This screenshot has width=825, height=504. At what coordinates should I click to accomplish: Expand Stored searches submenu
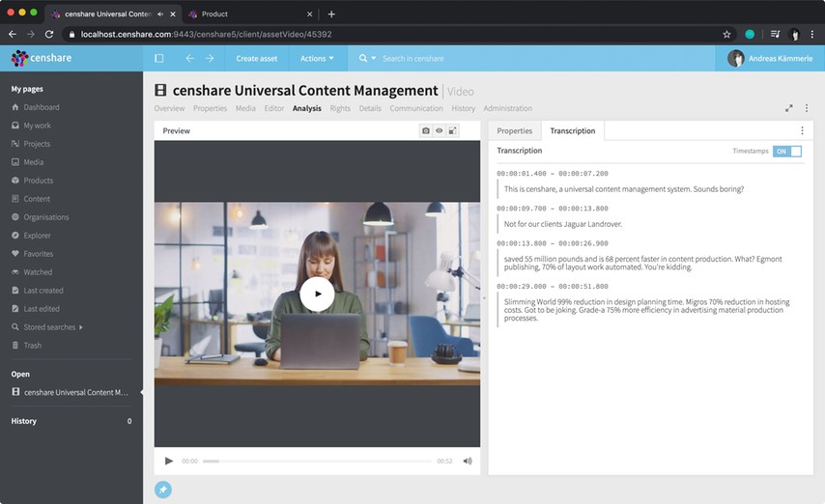(x=80, y=327)
